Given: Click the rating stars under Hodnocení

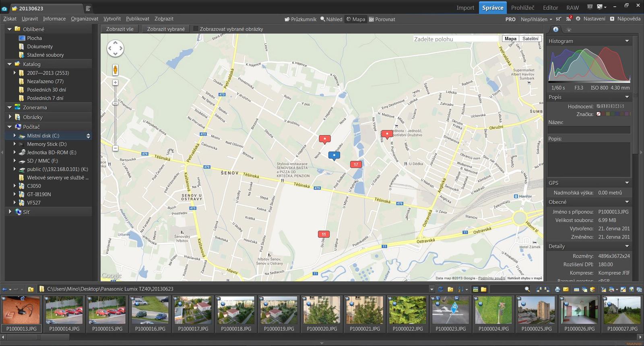Looking at the screenshot, I should pos(610,106).
